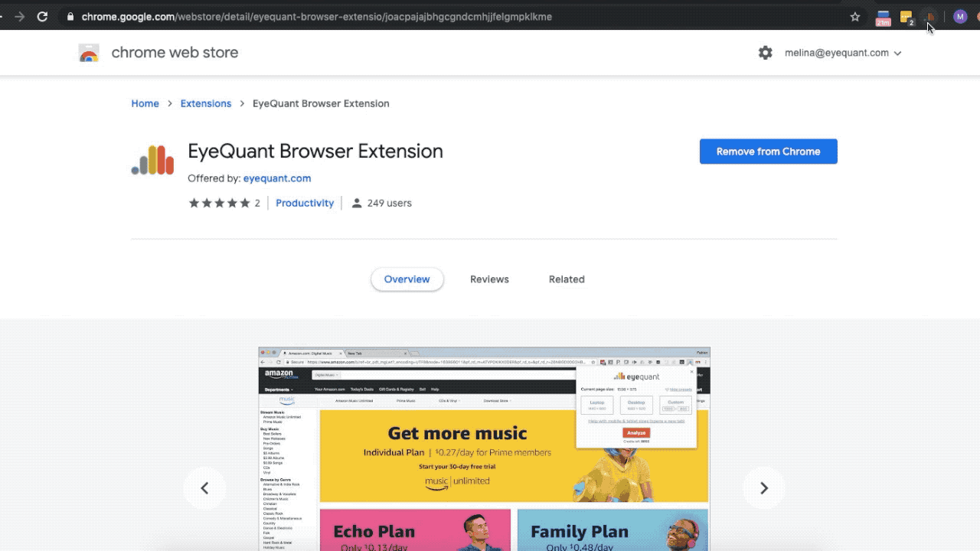Image resolution: width=980 pixels, height=551 pixels.
Task: Switch to the Reviews tab
Action: pyautogui.click(x=489, y=279)
